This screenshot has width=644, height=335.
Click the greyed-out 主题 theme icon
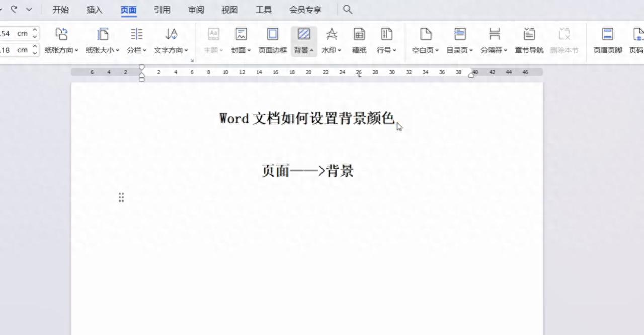point(213,34)
